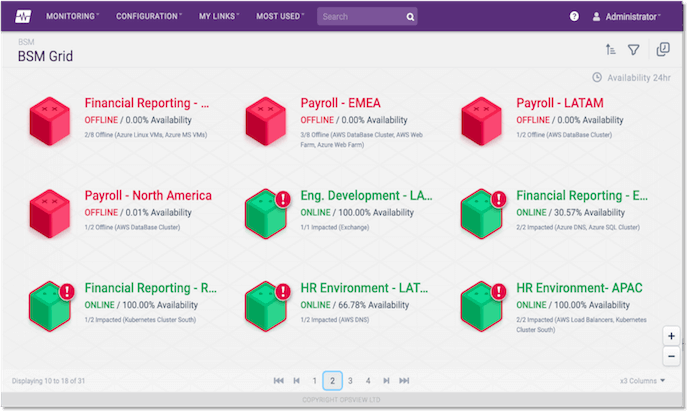Jump to the last page

tap(404, 381)
